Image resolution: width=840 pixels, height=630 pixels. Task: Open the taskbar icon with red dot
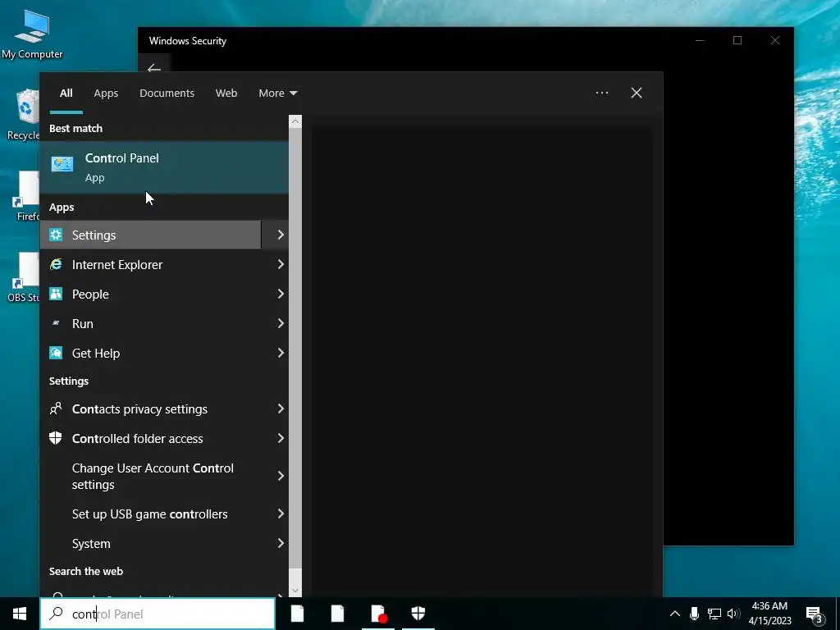click(x=378, y=614)
